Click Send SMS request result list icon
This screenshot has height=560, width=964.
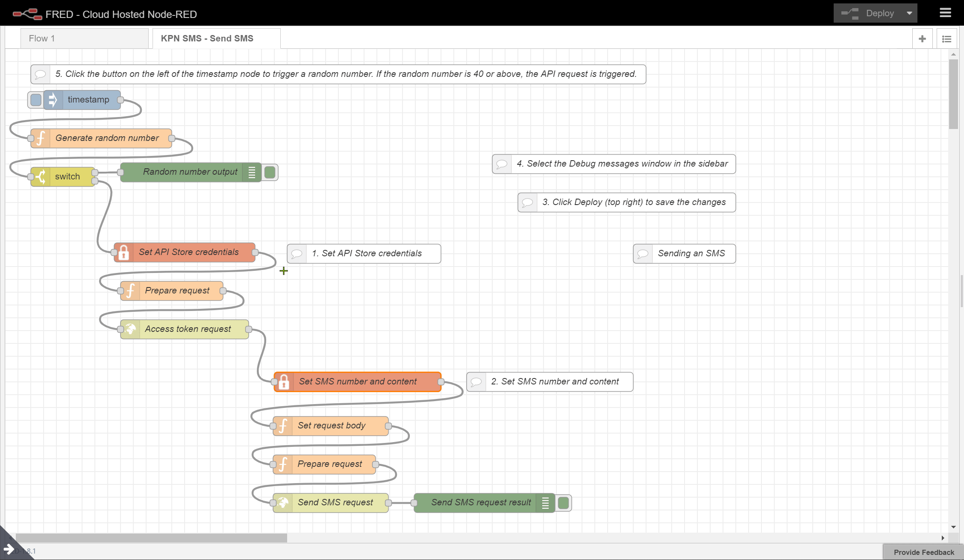point(545,503)
